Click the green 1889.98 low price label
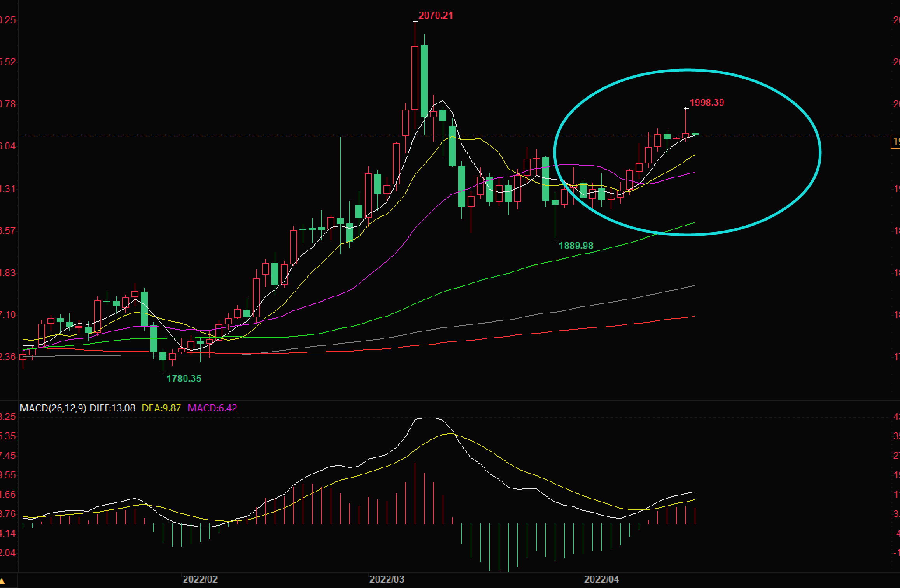 [x=576, y=245]
